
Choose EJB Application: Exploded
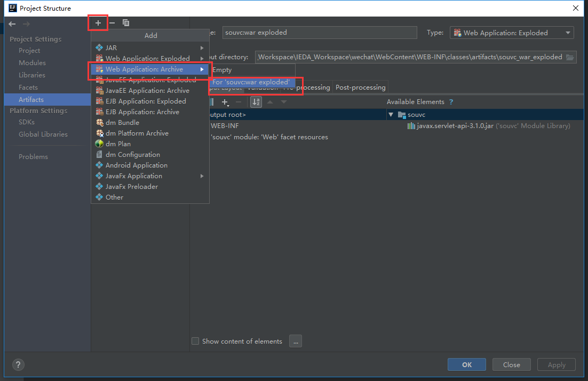(x=150, y=101)
